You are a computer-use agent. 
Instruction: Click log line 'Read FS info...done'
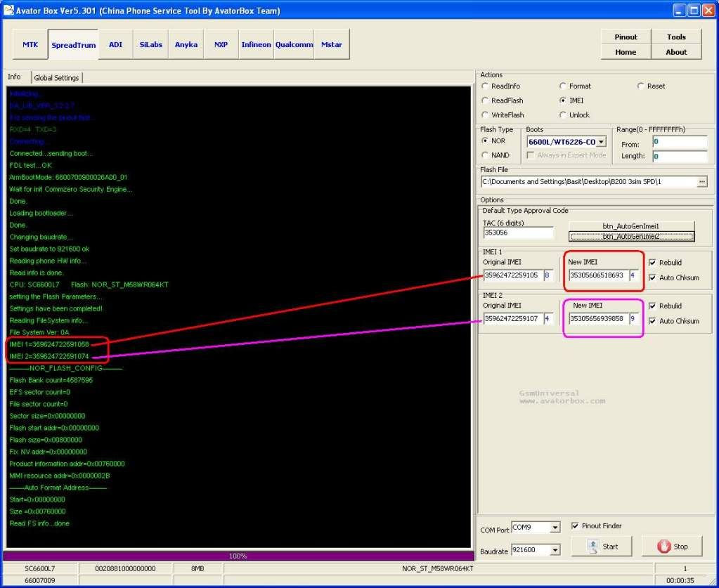click(39, 523)
